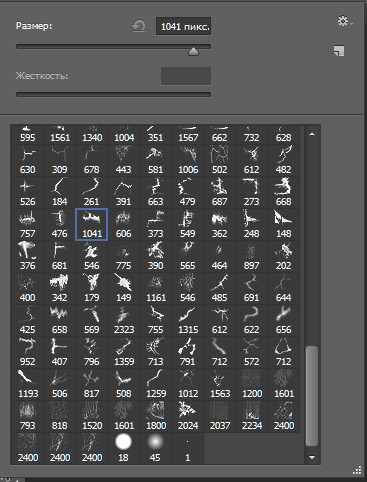This screenshot has width=367, height=482.
Task: Click the size field showing 1041 пикс.
Action: click(x=183, y=26)
